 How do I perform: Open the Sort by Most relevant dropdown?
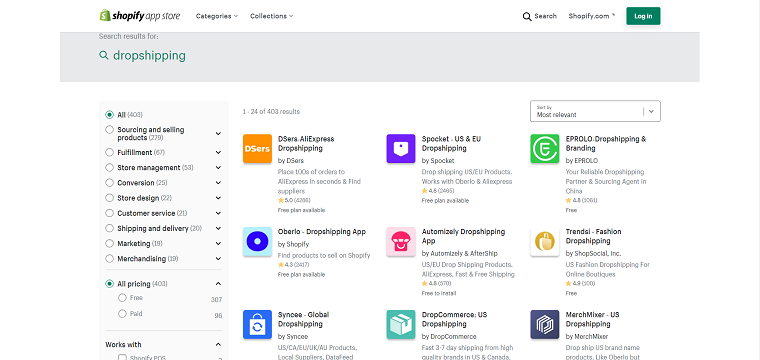click(595, 111)
